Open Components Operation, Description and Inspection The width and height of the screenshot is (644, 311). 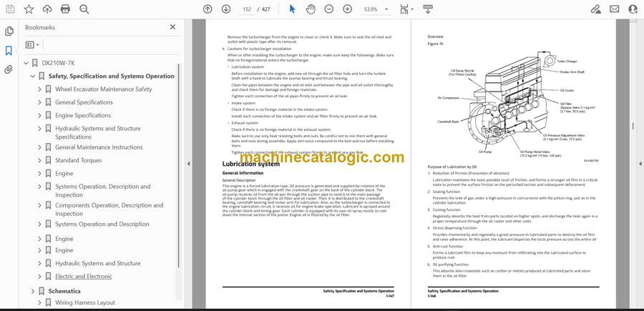point(109,209)
